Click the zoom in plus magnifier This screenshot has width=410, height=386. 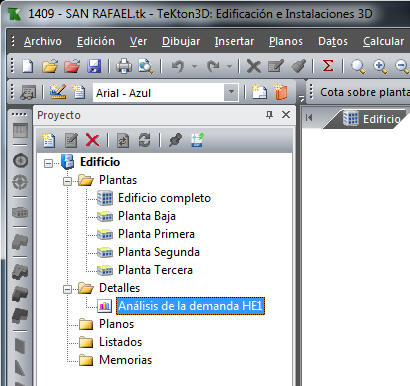tap(380, 67)
